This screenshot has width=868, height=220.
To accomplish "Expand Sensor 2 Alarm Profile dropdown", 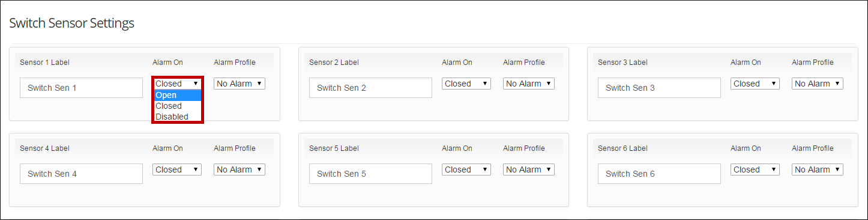I will click(x=529, y=84).
